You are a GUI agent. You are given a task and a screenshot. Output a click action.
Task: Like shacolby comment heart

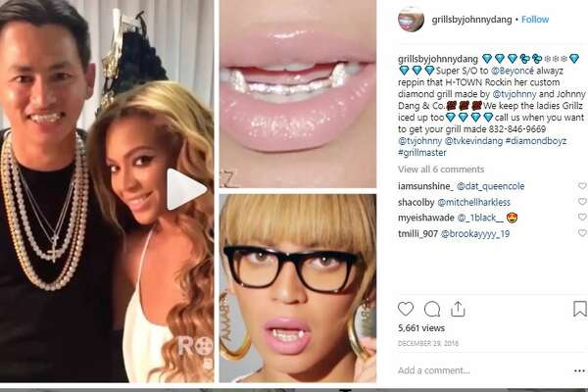coord(582,202)
